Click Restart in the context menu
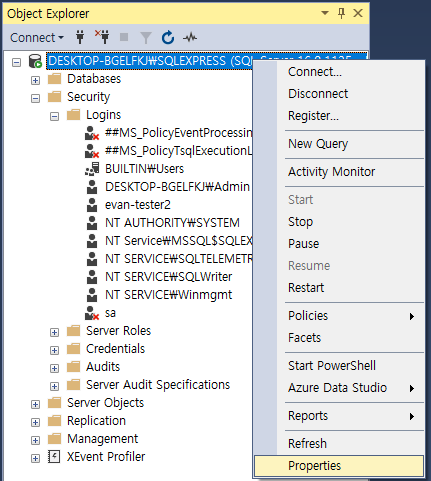Screen dimensions: 431x481 click(306, 288)
